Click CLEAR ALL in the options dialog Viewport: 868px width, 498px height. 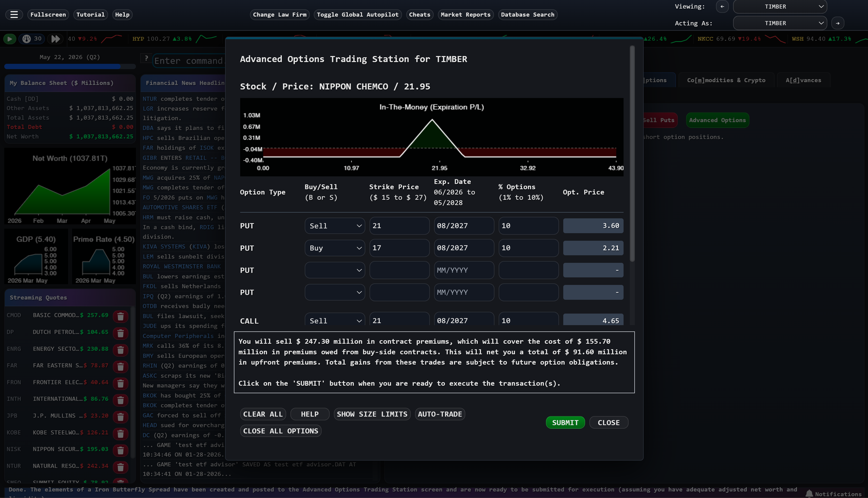263,414
